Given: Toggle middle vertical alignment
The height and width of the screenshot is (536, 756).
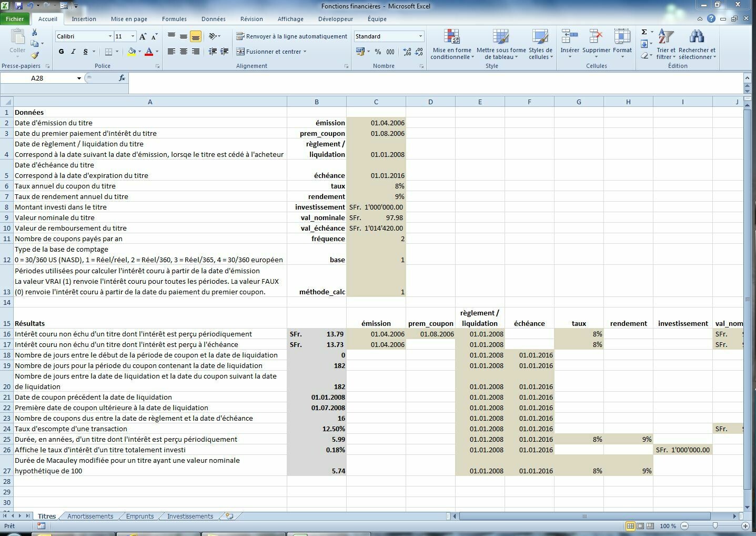Looking at the screenshot, I should (184, 36).
